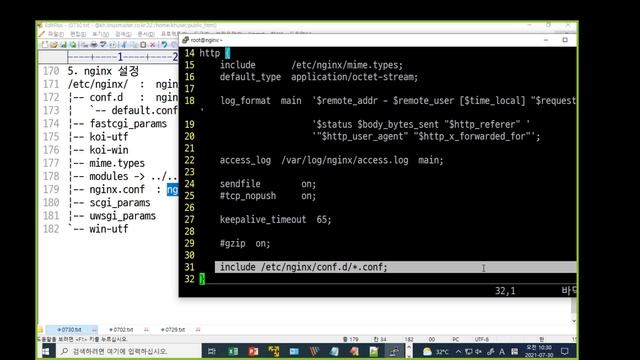The image size is (640, 360).
Task: Click the Paste clipboard icon in EditPlus toolbar
Action: [143, 44]
